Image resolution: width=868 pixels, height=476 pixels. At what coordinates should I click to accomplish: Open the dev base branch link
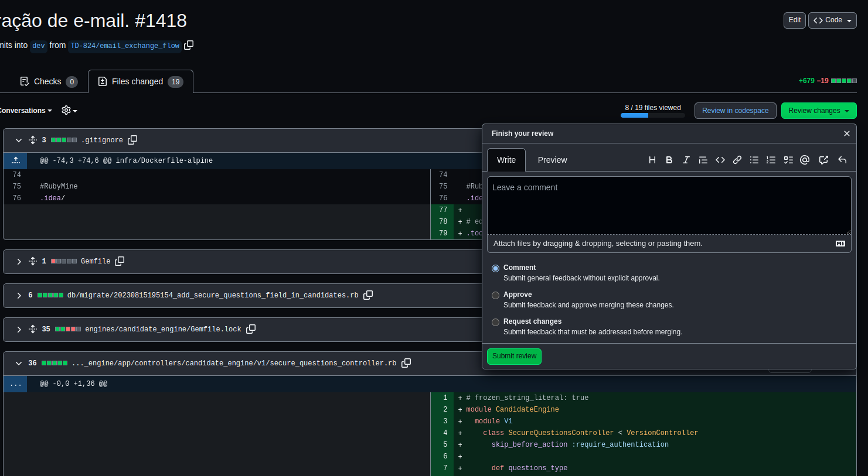click(39, 46)
